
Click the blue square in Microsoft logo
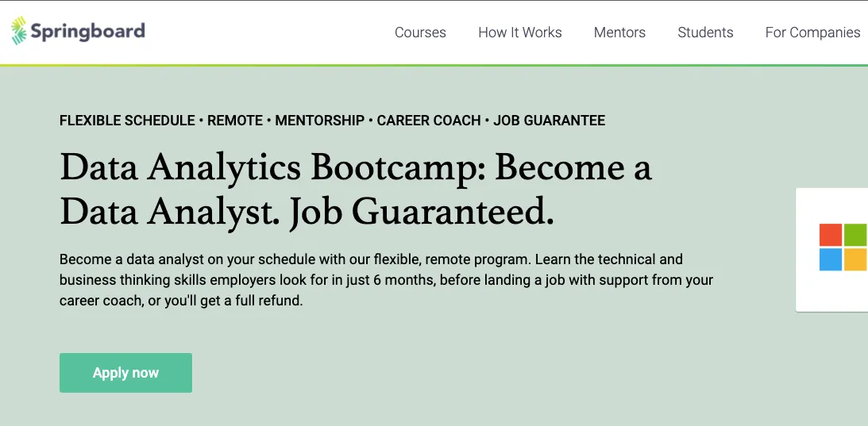[x=830, y=260]
